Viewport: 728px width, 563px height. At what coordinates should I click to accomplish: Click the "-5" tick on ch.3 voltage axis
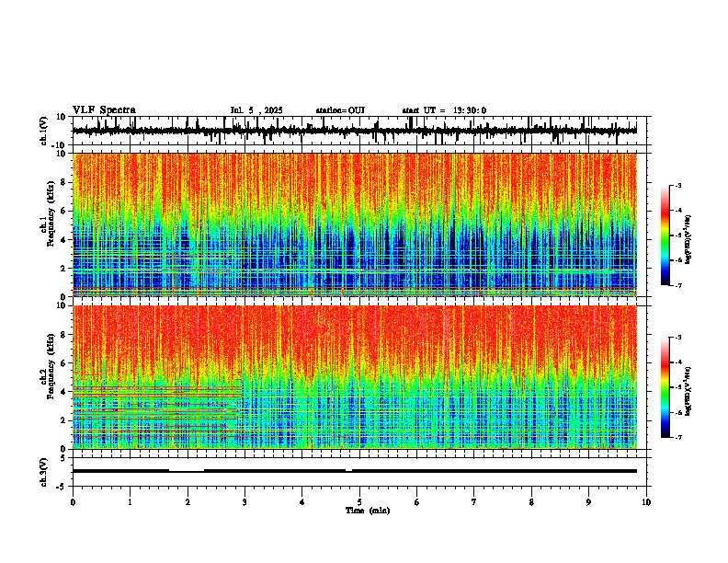click(62, 487)
